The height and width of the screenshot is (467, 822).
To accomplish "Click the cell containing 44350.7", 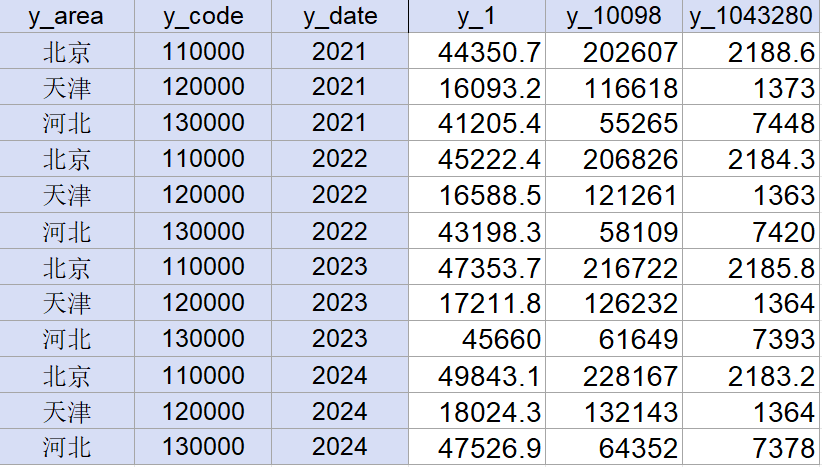I will [477, 52].
